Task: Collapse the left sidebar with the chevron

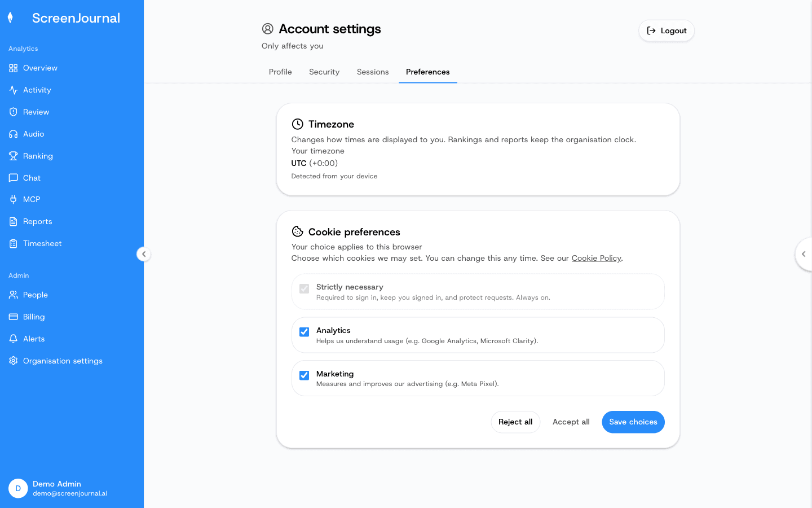Action: click(144, 254)
